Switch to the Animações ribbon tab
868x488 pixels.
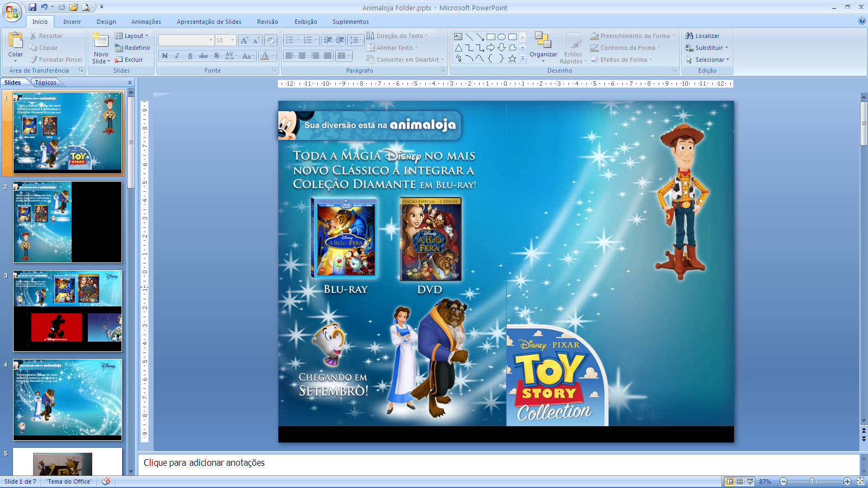[146, 22]
